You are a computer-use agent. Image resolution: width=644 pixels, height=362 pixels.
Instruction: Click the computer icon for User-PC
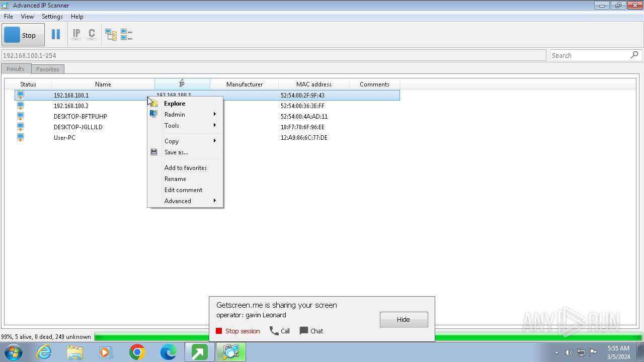click(21, 137)
